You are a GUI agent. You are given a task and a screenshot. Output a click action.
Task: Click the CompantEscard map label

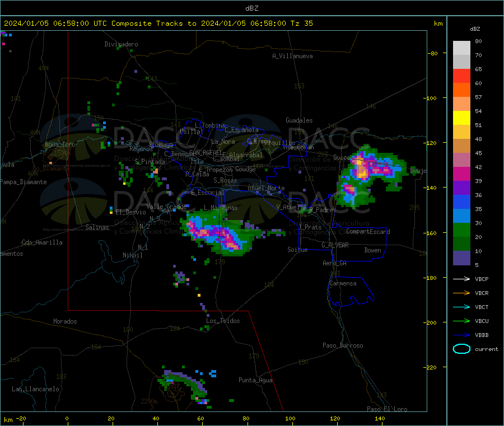(x=368, y=232)
